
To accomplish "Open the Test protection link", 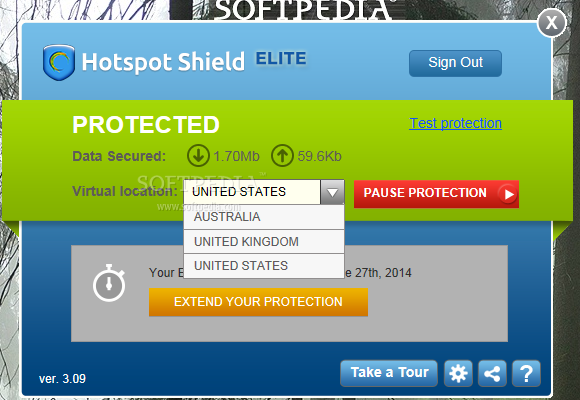I will pyautogui.click(x=455, y=123).
